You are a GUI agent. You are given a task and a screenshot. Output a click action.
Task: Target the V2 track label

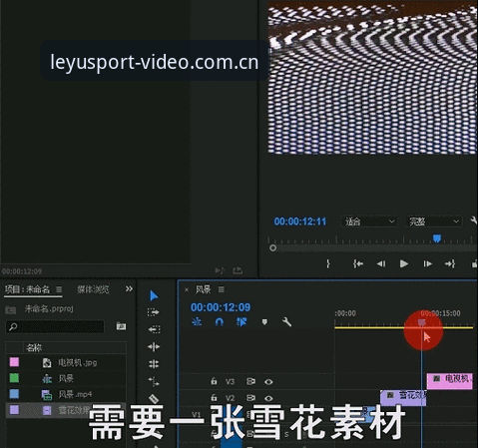[231, 398]
